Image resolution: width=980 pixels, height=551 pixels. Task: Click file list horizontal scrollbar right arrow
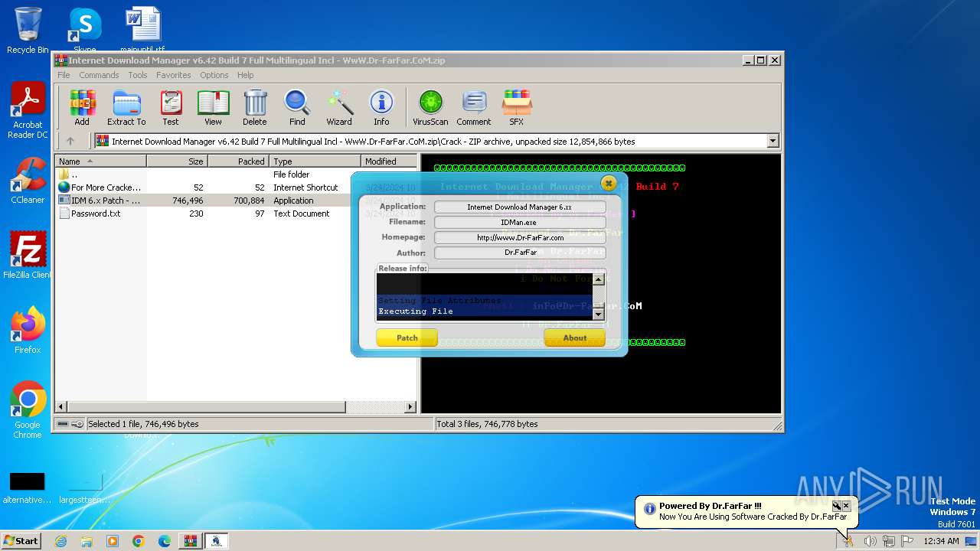tap(410, 407)
